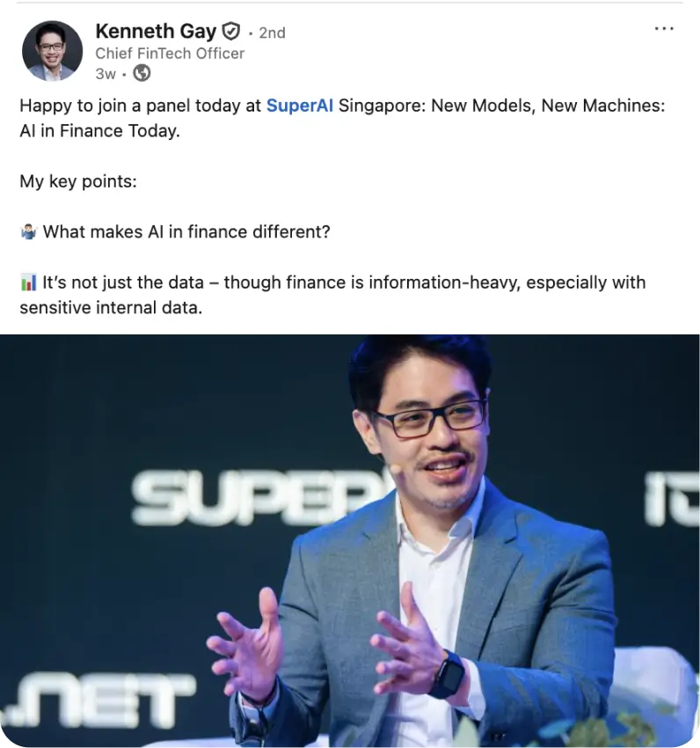Click the .NET text in the photo
Screen dimensions: 700x748
point(98,700)
